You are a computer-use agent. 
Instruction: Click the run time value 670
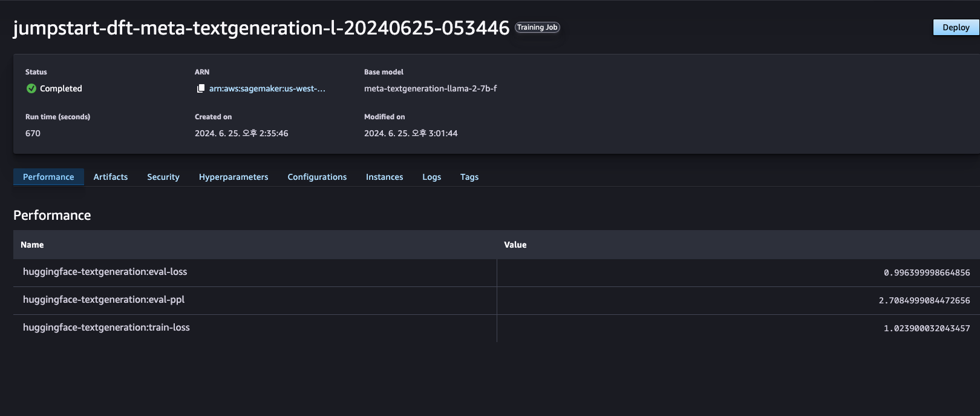coord(33,133)
